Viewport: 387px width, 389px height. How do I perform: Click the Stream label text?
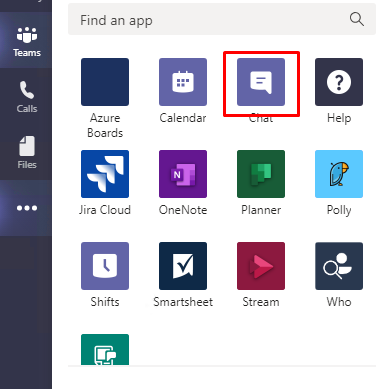click(x=261, y=302)
